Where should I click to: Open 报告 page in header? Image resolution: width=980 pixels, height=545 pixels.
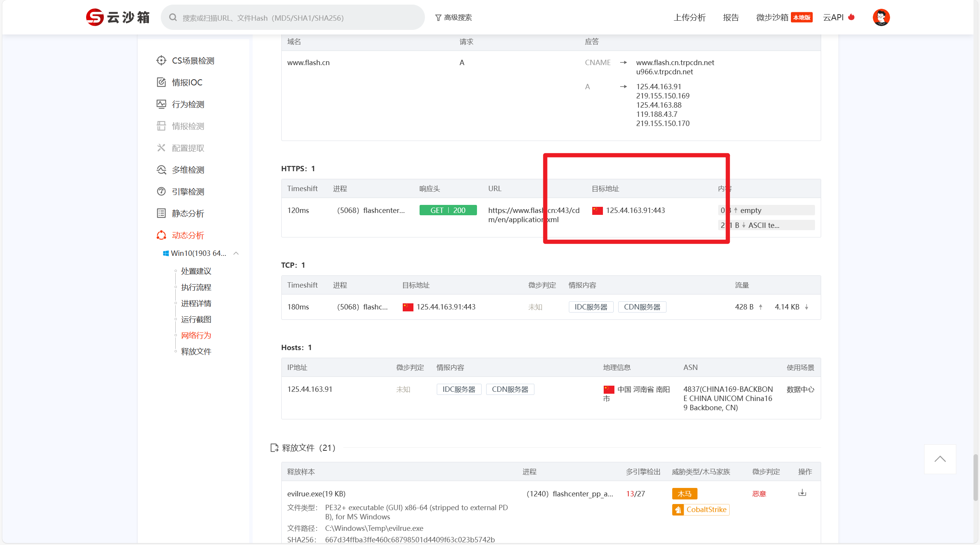click(731, 18)
